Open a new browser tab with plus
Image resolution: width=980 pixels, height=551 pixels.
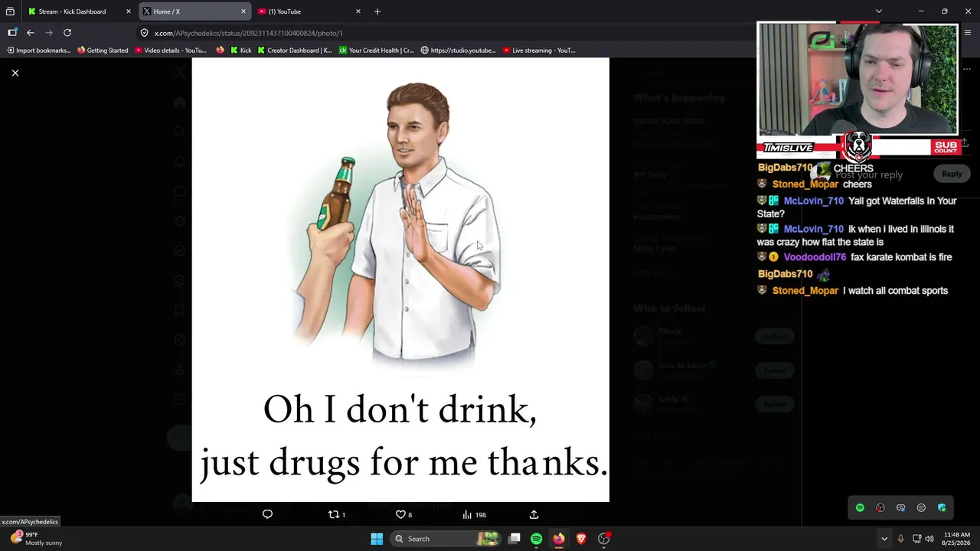pyautogui.click(x=377, y=11)
